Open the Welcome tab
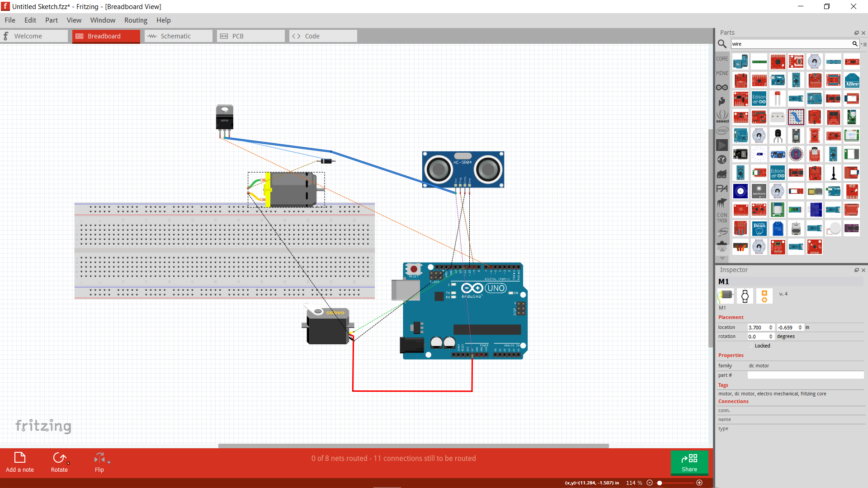This screenshot has height=488, width=868. pyautogui.click(x=29, y=36)
